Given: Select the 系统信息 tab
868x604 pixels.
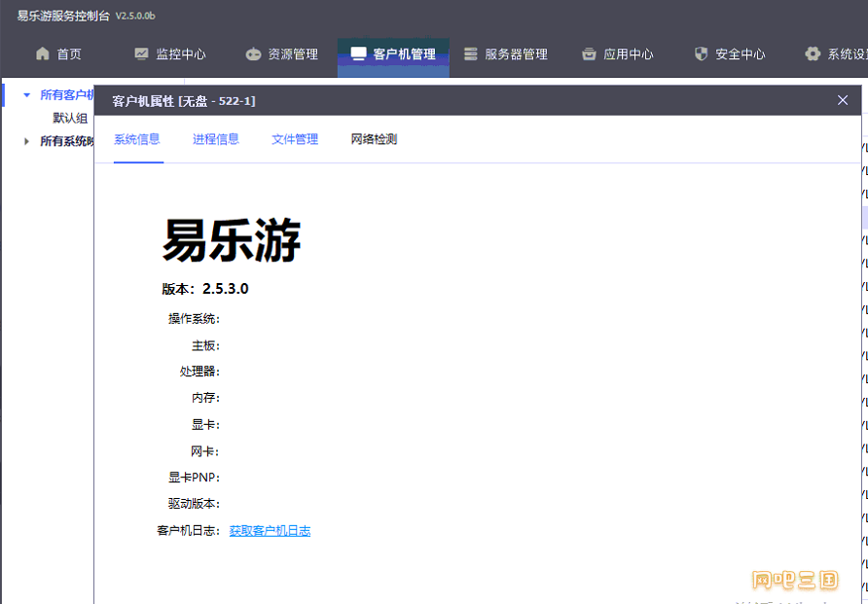Looking at the screenshot, I should click(137, 139).
